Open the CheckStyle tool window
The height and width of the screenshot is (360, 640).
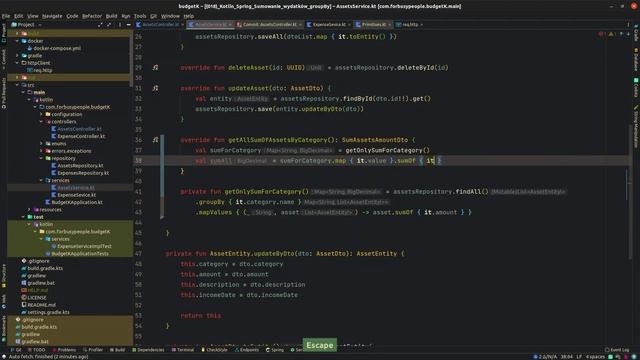(x=214, y=350)
